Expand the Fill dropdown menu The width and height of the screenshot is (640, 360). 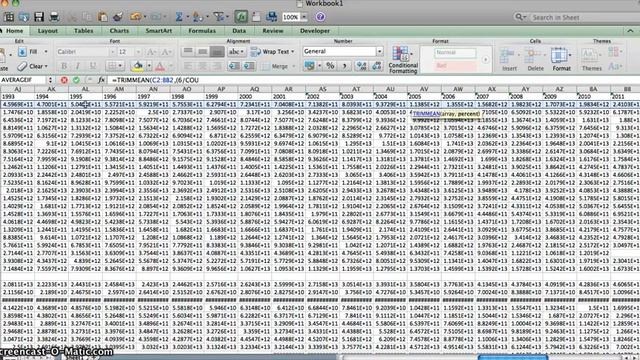pyautogui.click(x=46, y=52)
